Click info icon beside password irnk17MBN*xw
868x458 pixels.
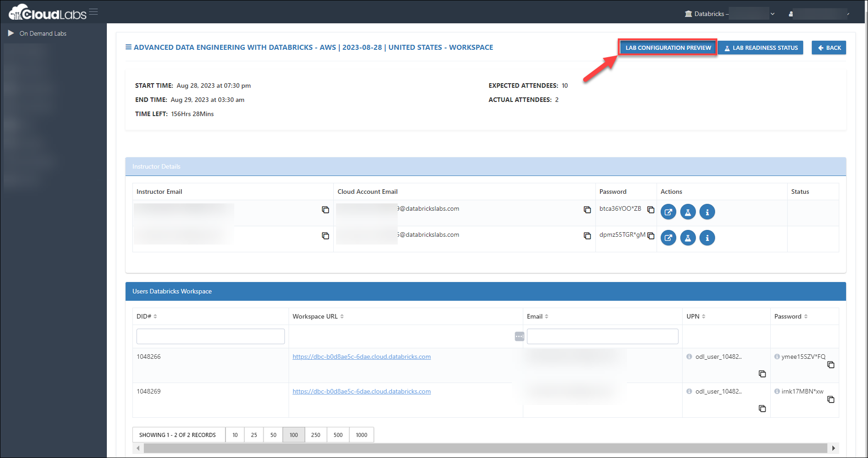coord(777,391)
